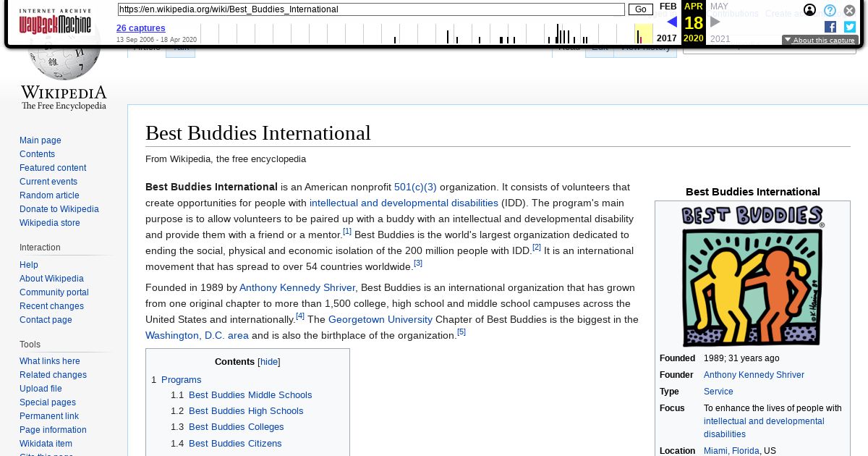Share capture on Twitter icon
This screenshot has width=868, height=456.
(x=850, y=27)
